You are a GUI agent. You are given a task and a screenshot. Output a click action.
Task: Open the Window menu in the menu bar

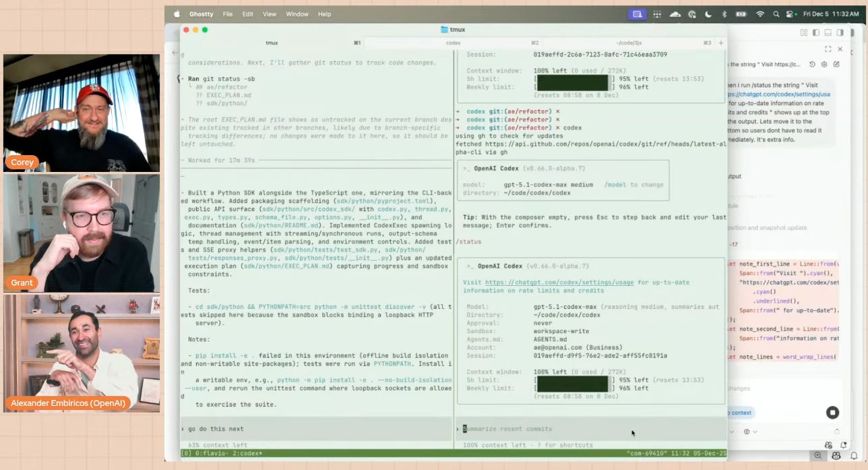297,13
